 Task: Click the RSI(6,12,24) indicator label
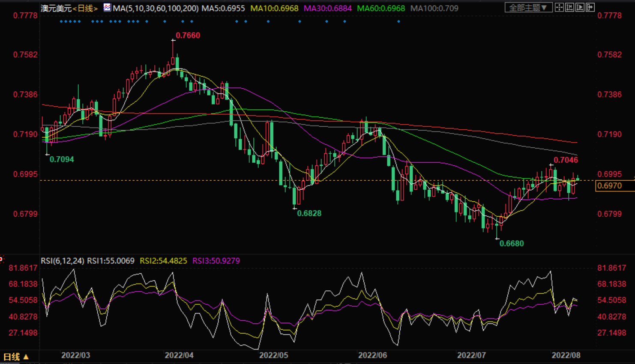63,261
